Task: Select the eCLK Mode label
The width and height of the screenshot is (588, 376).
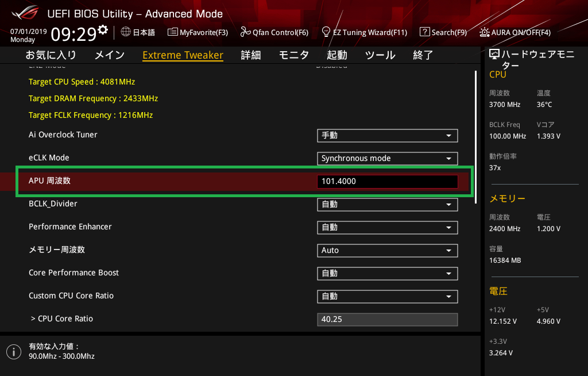Action: click(x=49, y=158)
